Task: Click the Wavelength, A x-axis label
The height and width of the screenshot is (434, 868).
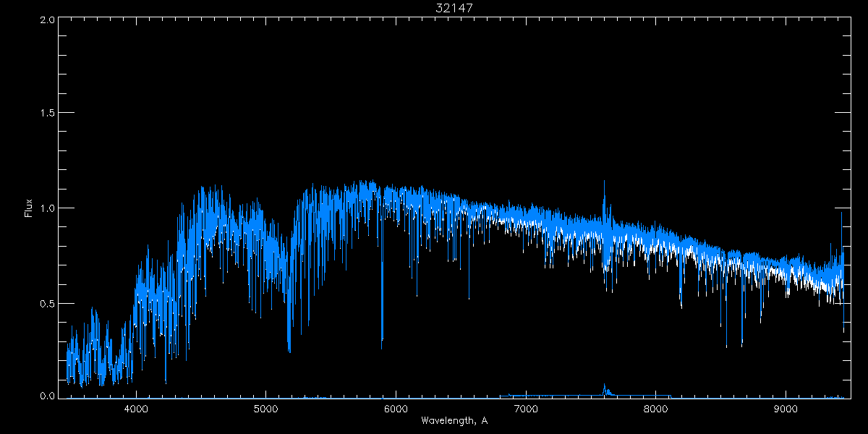Action: 454,420
